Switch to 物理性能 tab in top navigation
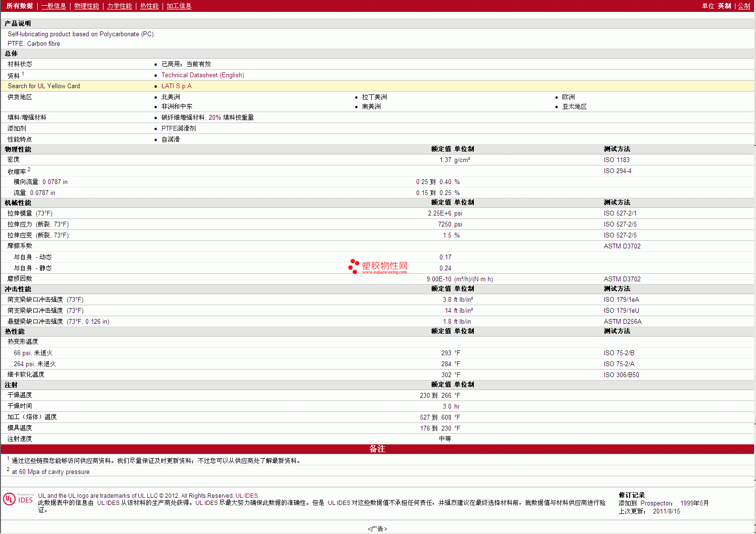This screenshot has width=756, height=534. [86, 6]
